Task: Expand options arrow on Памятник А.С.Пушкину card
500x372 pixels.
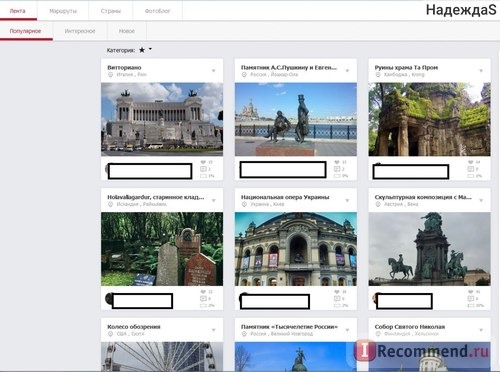Action: (347, 71)
